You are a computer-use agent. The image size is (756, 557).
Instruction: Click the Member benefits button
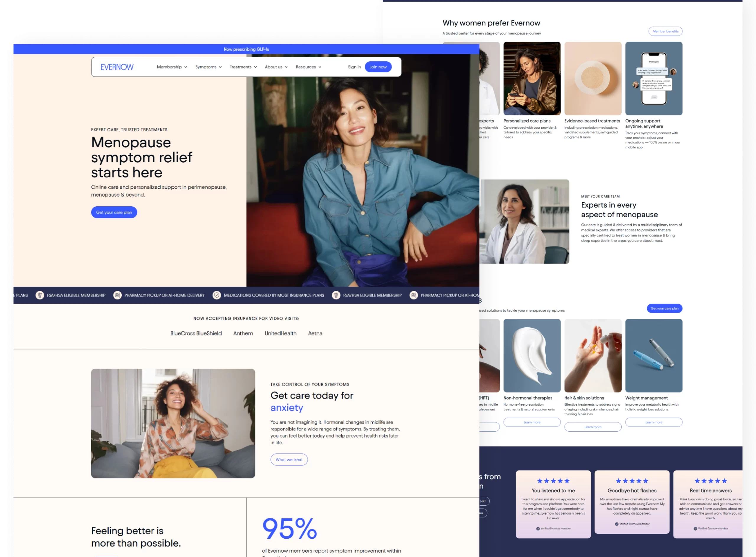(665, 31)
